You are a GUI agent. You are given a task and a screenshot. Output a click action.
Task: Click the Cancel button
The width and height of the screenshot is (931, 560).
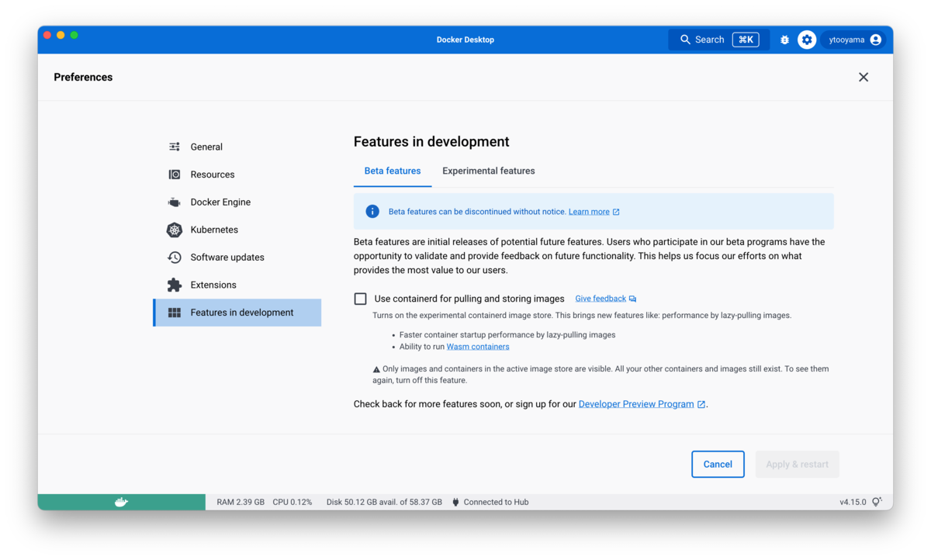pos(718,465)
